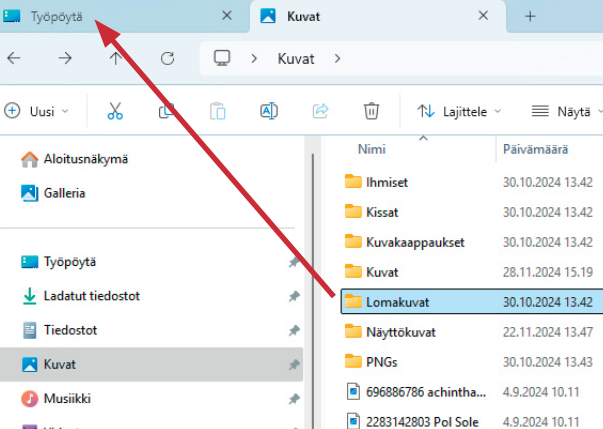The width and height of the screenshot is (603, 429).
Task: Go up one folder level
Action: coord(116,58)
